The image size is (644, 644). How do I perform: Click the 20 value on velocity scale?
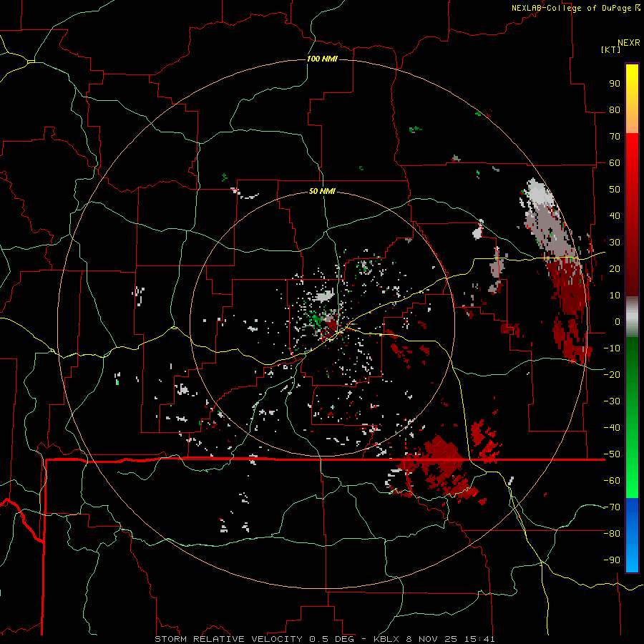coord(615,268)
